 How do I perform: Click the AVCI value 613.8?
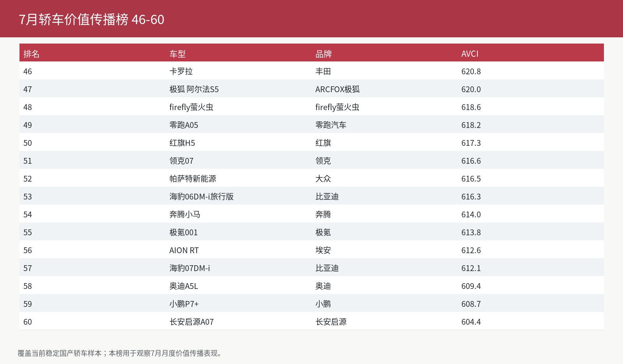(x=471, y=233)
